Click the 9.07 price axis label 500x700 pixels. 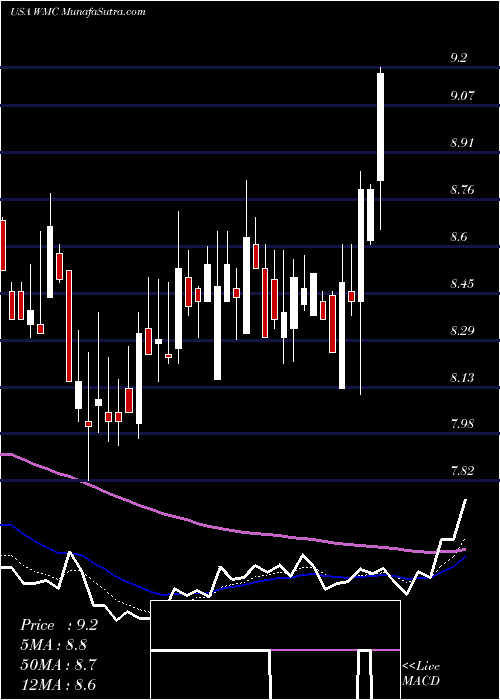(x=462, y=96)
